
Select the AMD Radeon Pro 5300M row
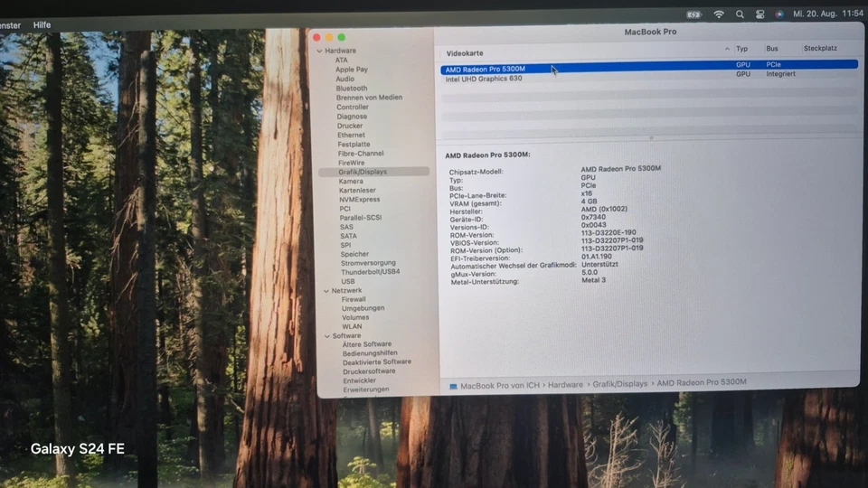tap(649, 67)
